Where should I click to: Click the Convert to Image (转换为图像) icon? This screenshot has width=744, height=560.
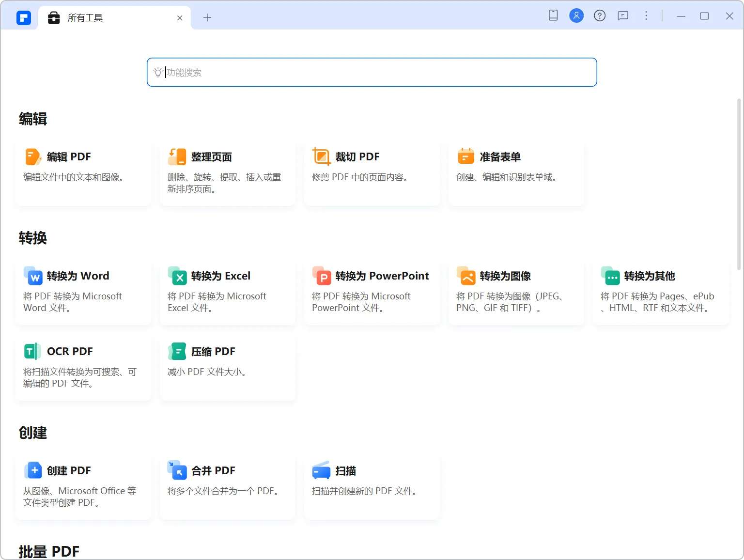(x=466, y=276)
